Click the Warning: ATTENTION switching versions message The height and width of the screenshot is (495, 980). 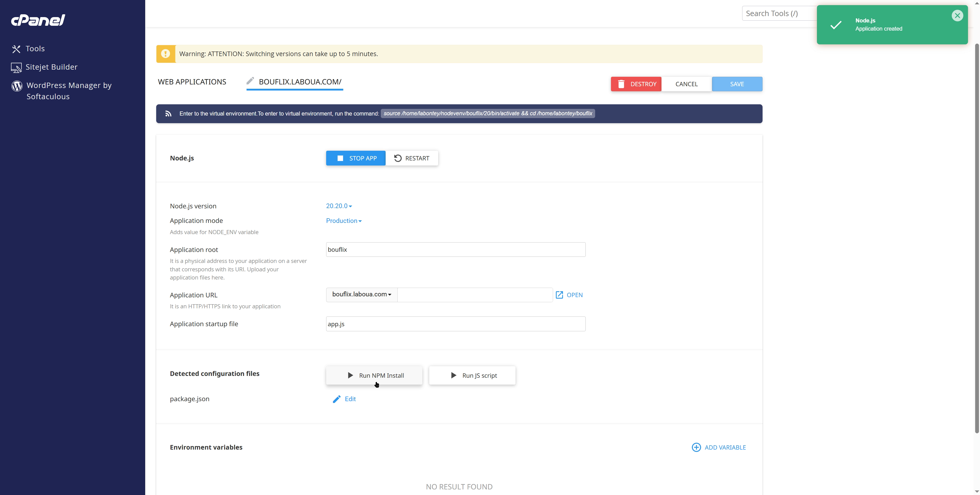[x=278, y=54]
